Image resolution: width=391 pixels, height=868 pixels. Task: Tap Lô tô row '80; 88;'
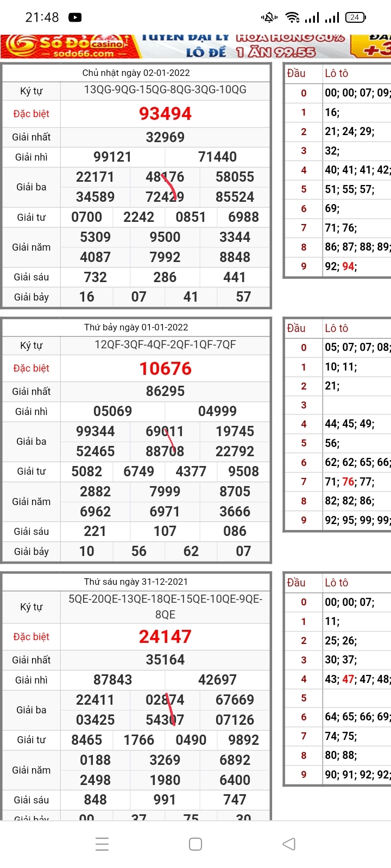click(340, 755)
